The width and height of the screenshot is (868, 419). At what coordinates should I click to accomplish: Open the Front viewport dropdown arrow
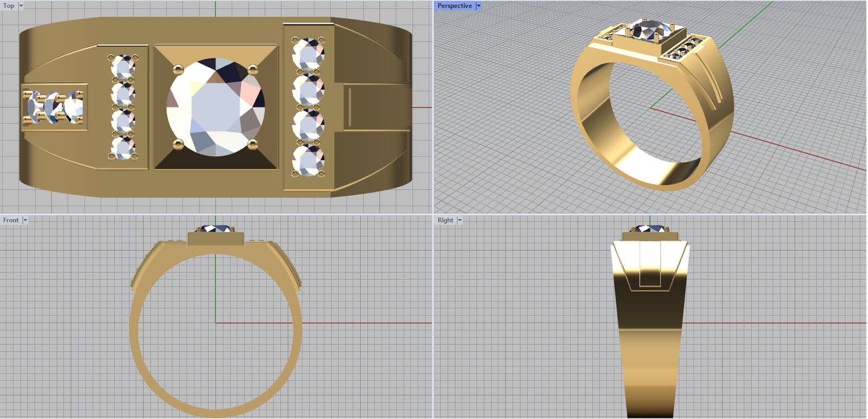click(25, 220)
